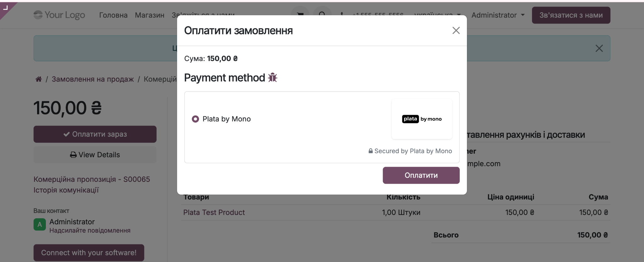Close the payment dialog with X
This screenshot has height=262, width=644.
pyautogui.click(x=456, y=31)
